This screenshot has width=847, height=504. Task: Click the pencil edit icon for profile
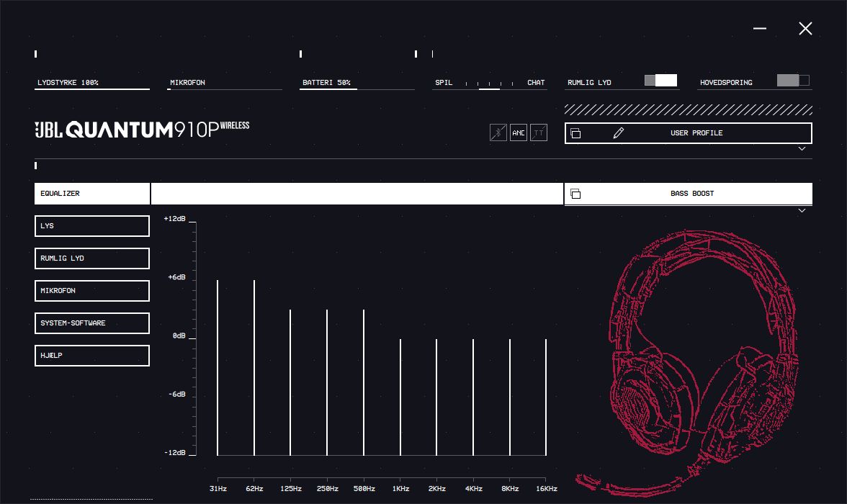click(619, 133)
